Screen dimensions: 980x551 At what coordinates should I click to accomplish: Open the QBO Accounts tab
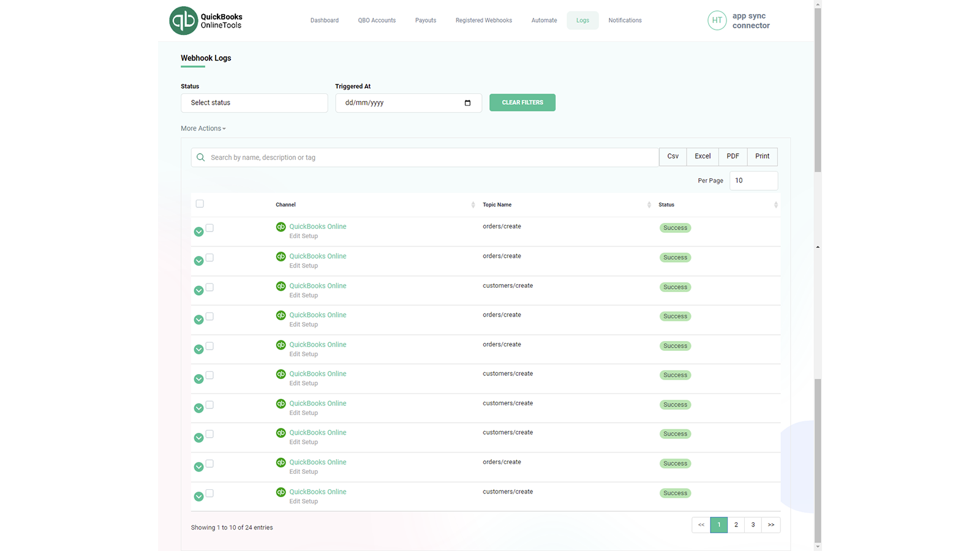point(377,20)
